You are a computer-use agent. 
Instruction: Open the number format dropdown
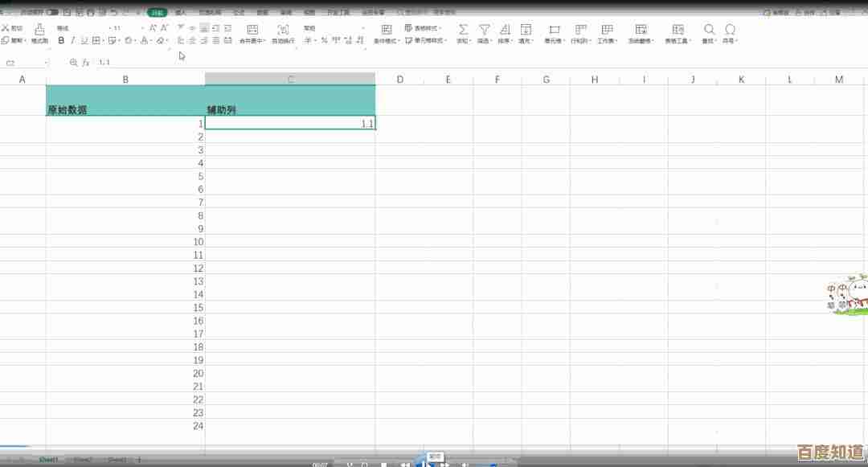(x=363, y=28)
